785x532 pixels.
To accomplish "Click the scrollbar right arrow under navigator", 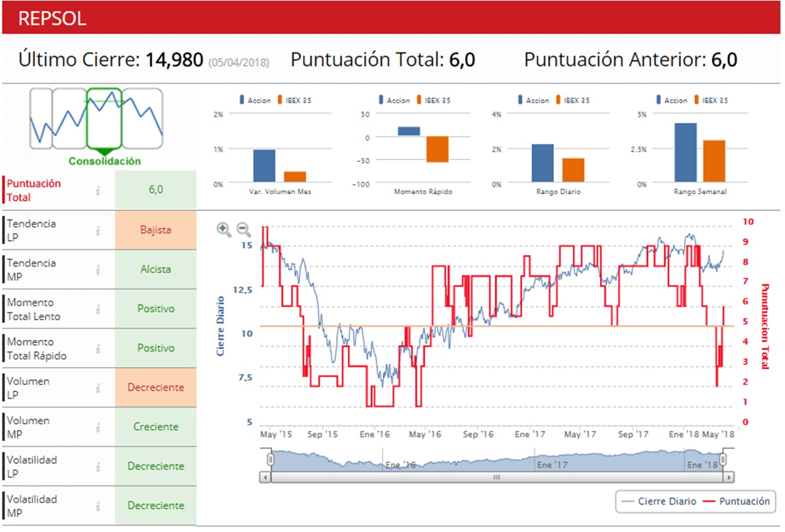I will tap(728, 477).
